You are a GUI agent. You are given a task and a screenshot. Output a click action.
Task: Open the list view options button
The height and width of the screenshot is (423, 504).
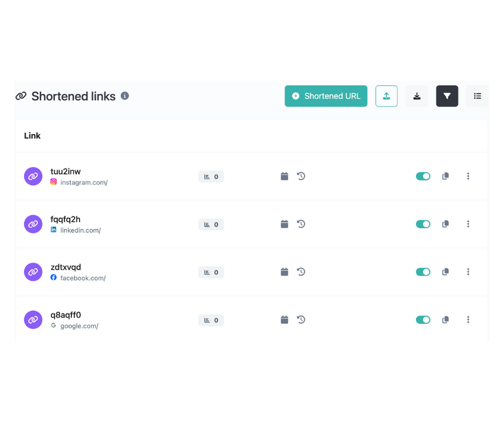tap(477, 96)
